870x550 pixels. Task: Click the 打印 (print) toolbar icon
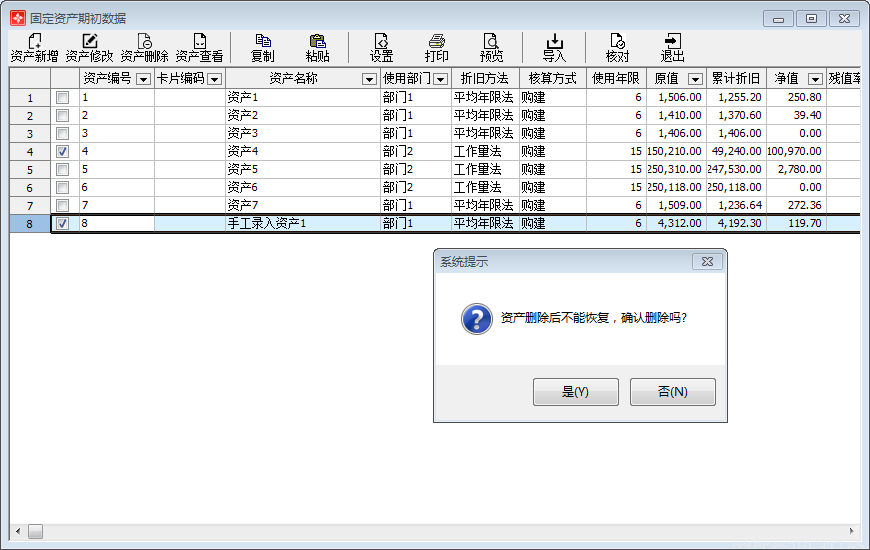437,47
